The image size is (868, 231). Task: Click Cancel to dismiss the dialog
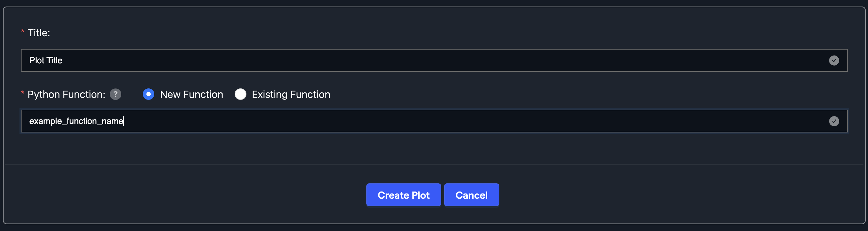(x=471, y=195)
